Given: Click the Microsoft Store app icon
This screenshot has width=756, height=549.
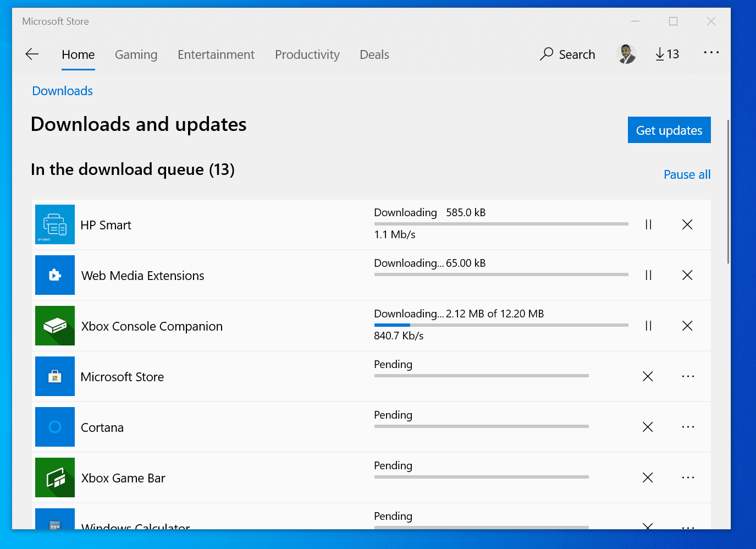Looking at the screenshot, I should pos(54,376).
